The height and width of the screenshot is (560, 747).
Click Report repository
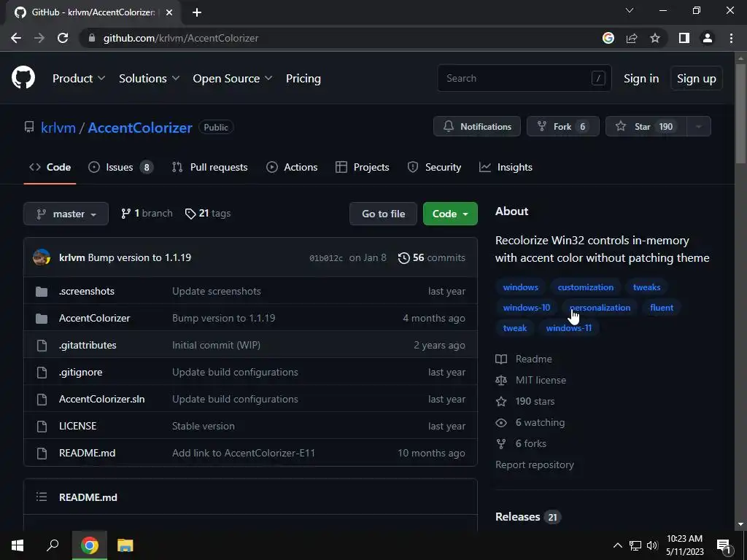tap(535, 464)
